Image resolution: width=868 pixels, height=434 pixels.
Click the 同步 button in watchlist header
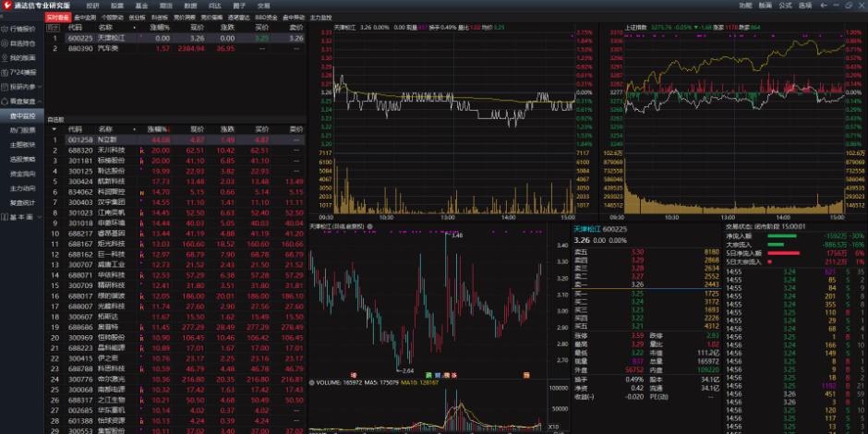(53, 27)
